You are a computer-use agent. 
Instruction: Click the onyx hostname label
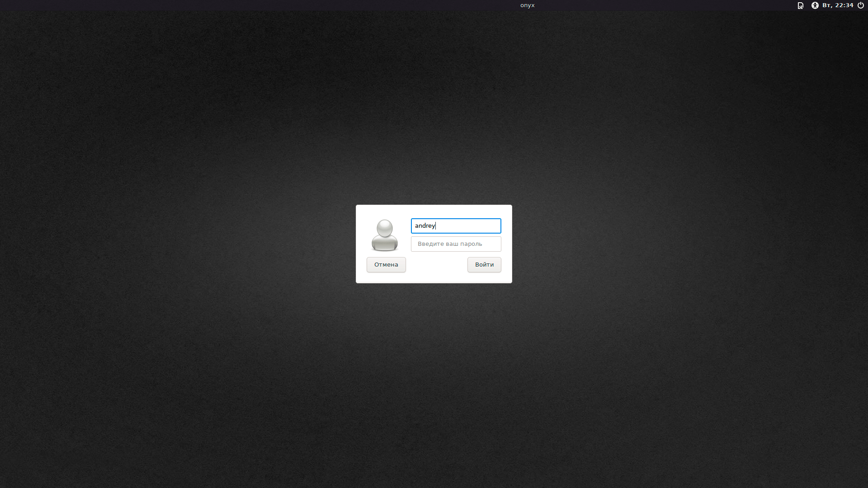tap(527, 5)
